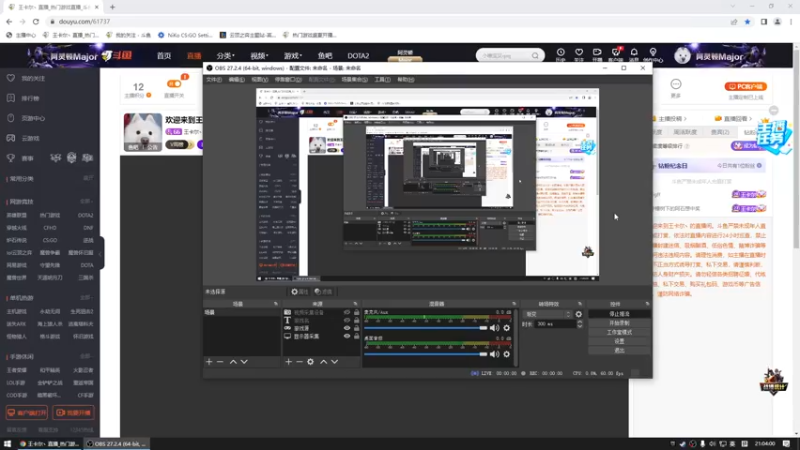Open the OBS 视图(V) menu

tap(259, 80)
